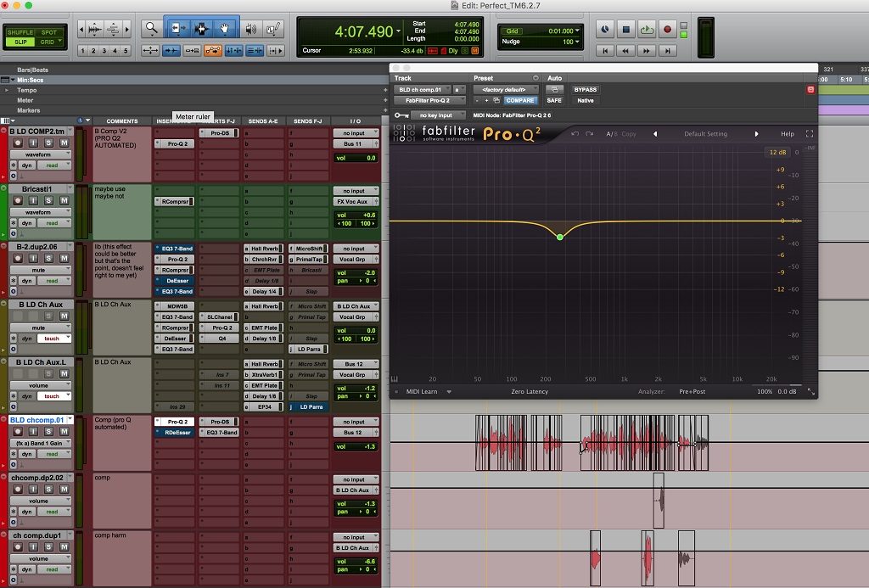Click the red Record button
This screenshot has height=588, width=869.
pyautogui.click(x=667, y=30)
